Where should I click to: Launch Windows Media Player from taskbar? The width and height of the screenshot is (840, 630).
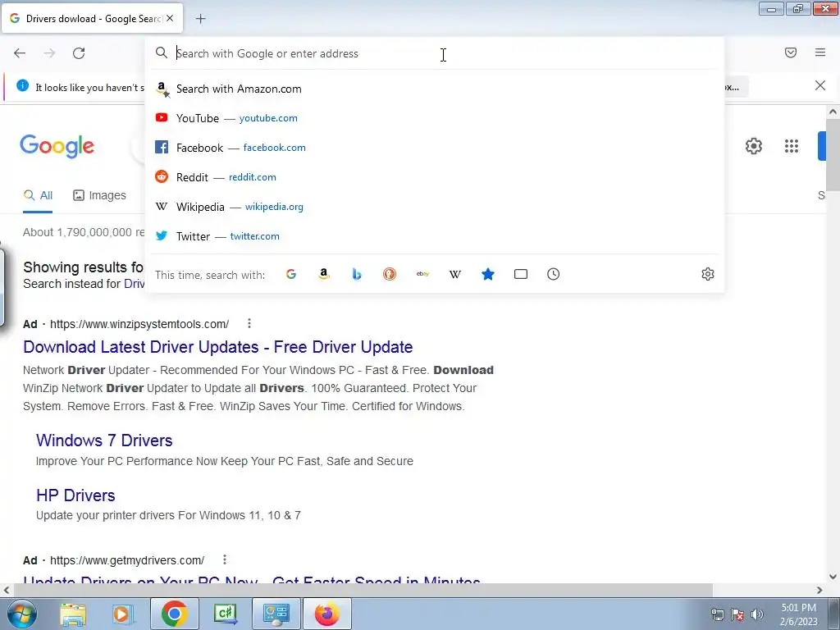121,614
